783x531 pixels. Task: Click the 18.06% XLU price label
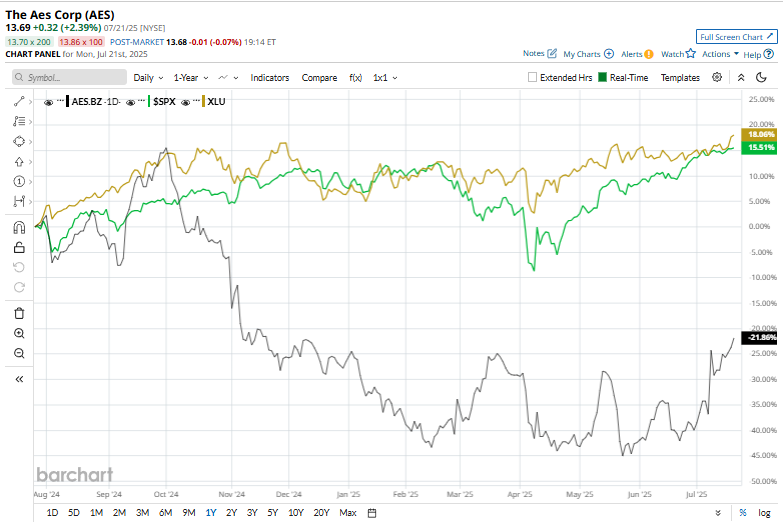[x=759, y=134]
